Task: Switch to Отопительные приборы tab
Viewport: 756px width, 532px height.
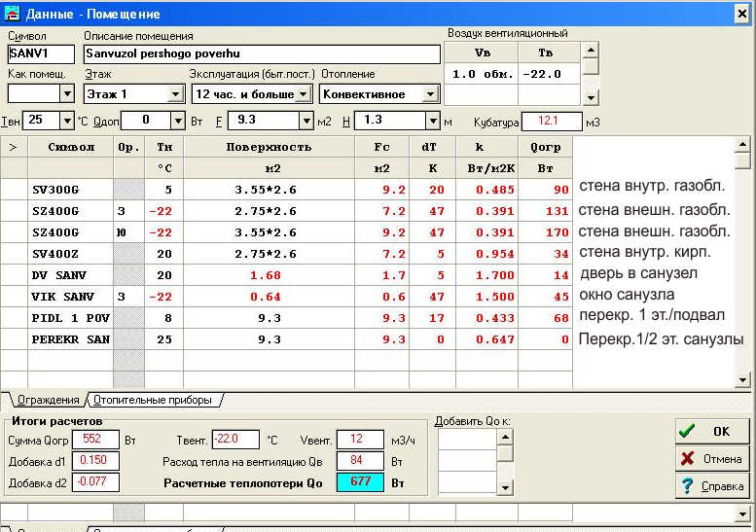Action: [154, 400]
